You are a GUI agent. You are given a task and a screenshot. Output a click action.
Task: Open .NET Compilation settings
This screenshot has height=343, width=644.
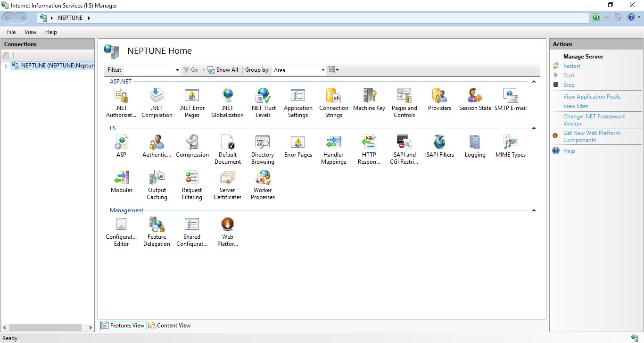157,103
